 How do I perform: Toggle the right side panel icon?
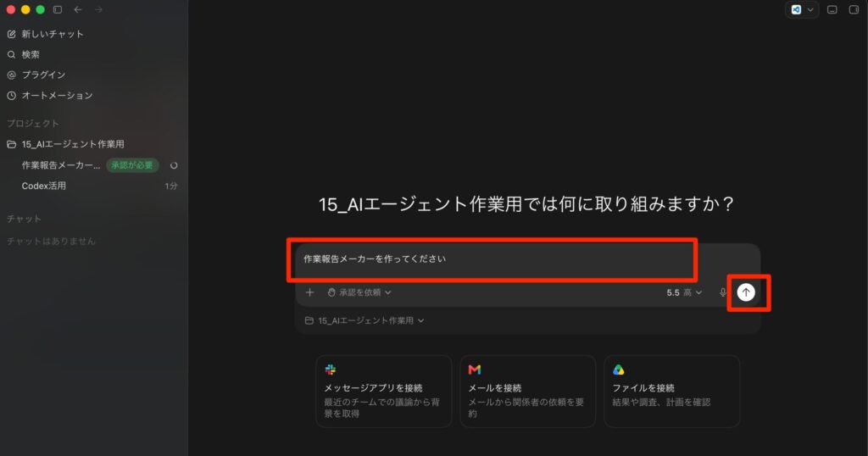tap(854, 9)
